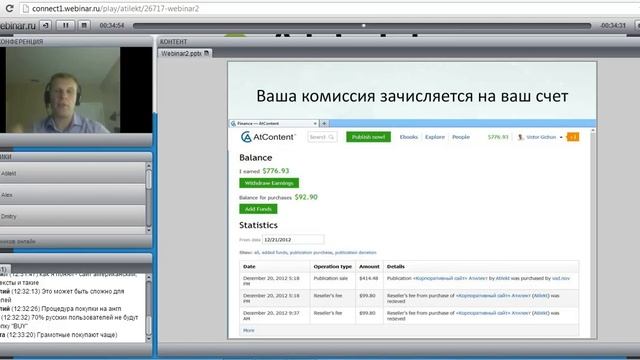Click the chat panel scroll down arrow
Image resolution: width=640 pixels, height=360 pixels.
coord(149,338)
